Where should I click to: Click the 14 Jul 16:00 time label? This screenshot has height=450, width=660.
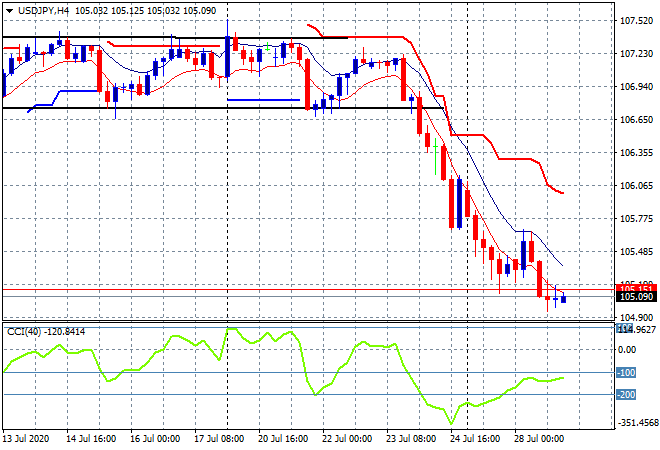pyautogui.click(x=91, y=439)
